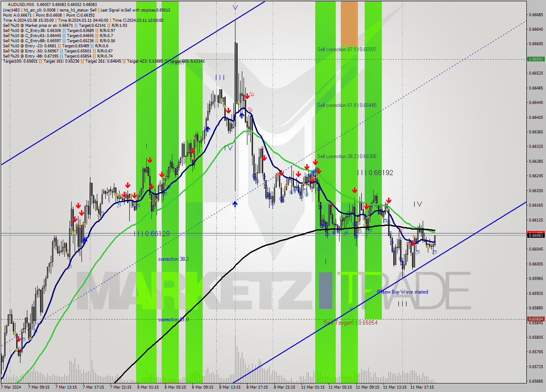Click the 0.66245 price axis value

[536, 176]
